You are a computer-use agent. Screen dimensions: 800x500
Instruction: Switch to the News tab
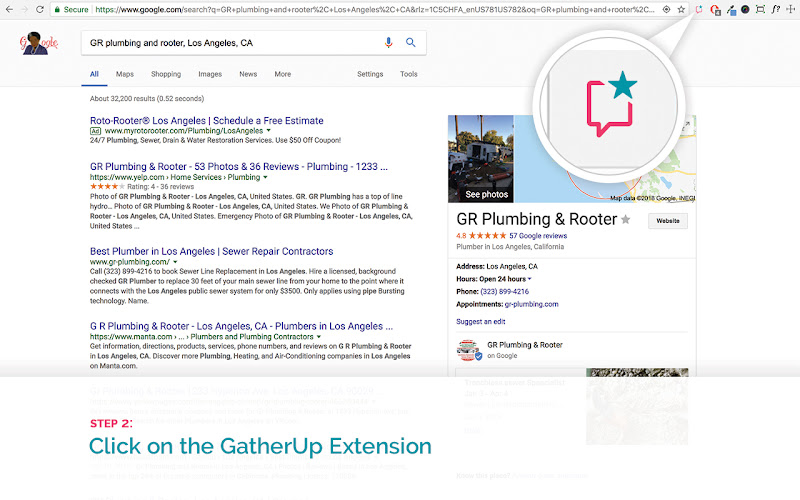click(248, 74)
